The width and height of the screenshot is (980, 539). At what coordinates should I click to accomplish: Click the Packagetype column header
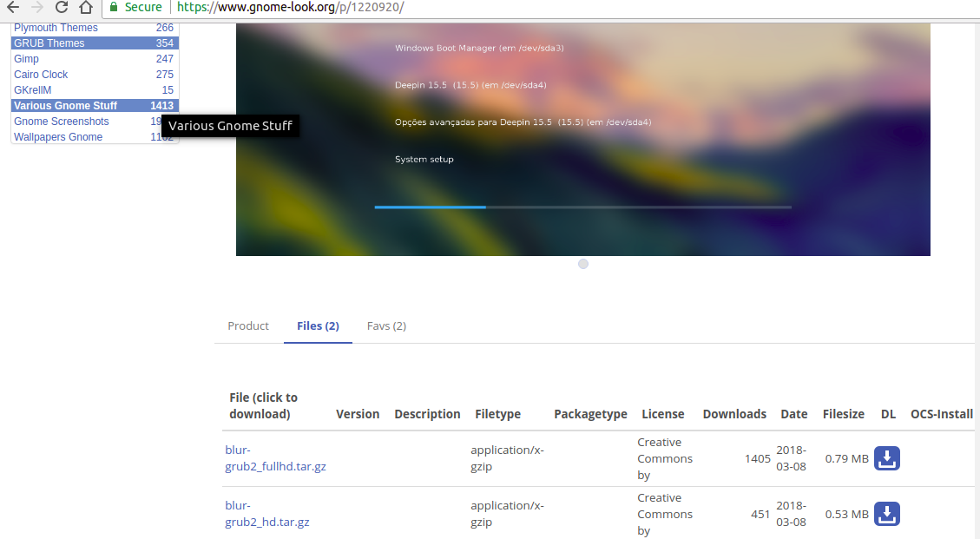tap(590, 414)
